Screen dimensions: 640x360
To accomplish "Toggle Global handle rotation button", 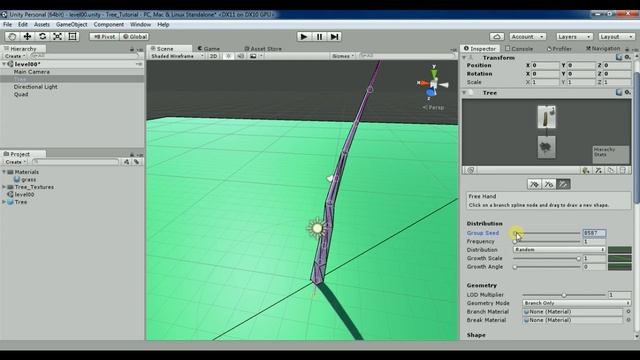I will (x=135, y=37).
